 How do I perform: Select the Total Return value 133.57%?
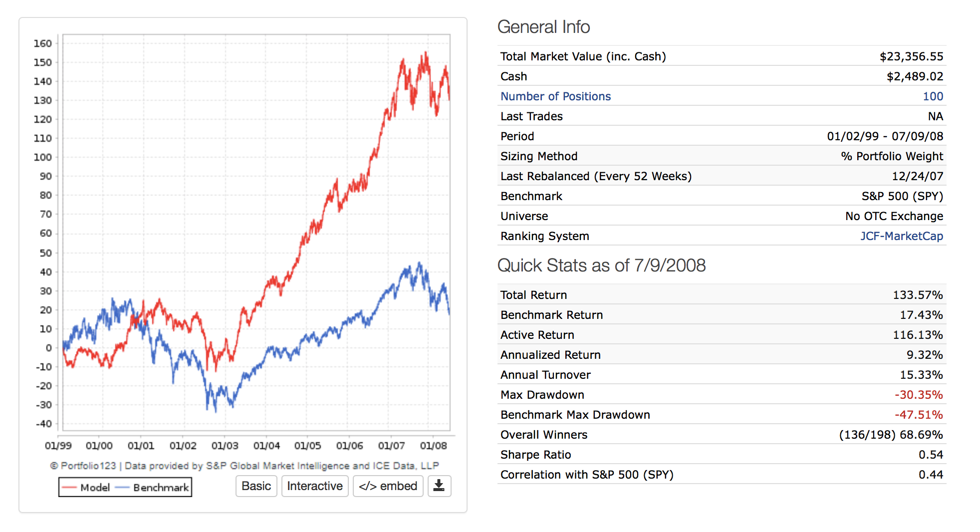[x=918, y=295]
